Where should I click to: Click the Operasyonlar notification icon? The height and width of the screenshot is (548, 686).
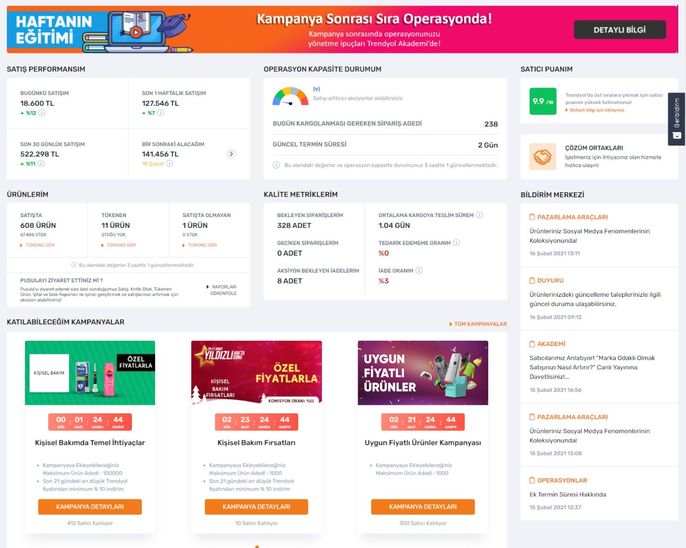(532, 480)
